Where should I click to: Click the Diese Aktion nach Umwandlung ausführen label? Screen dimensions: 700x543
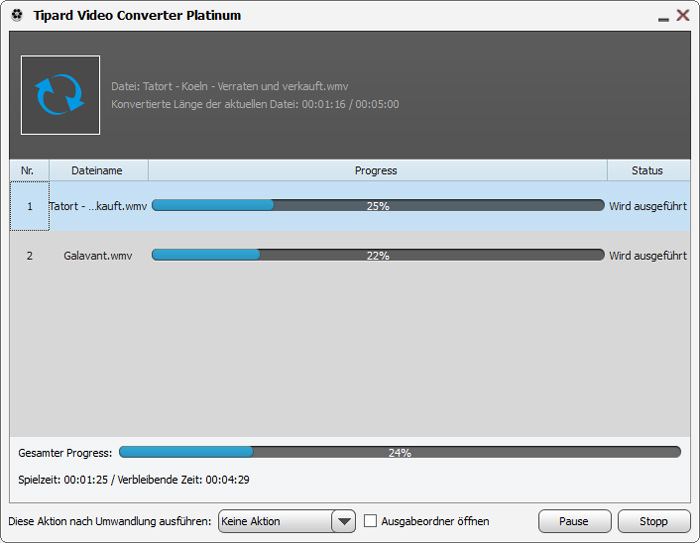pyautogui.click(x=110, y=521)
